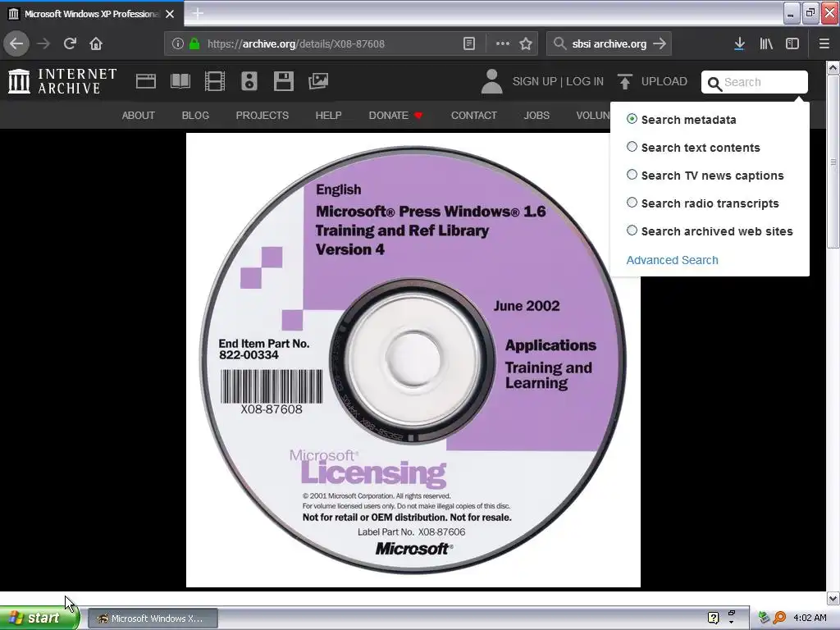Open the BLOG menu item
Viewport: 840px width, 630px height.
coord(195,115)
